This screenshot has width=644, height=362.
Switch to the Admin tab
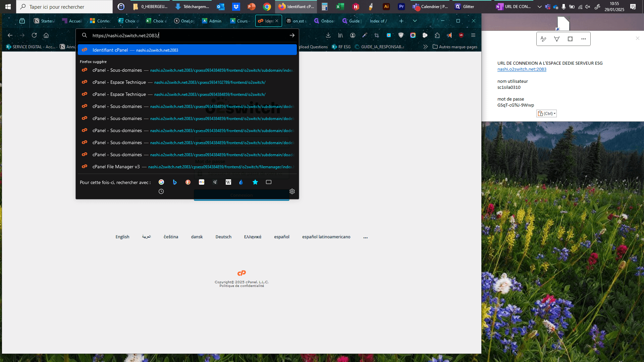pyautogui.click(x=212, y=21)
